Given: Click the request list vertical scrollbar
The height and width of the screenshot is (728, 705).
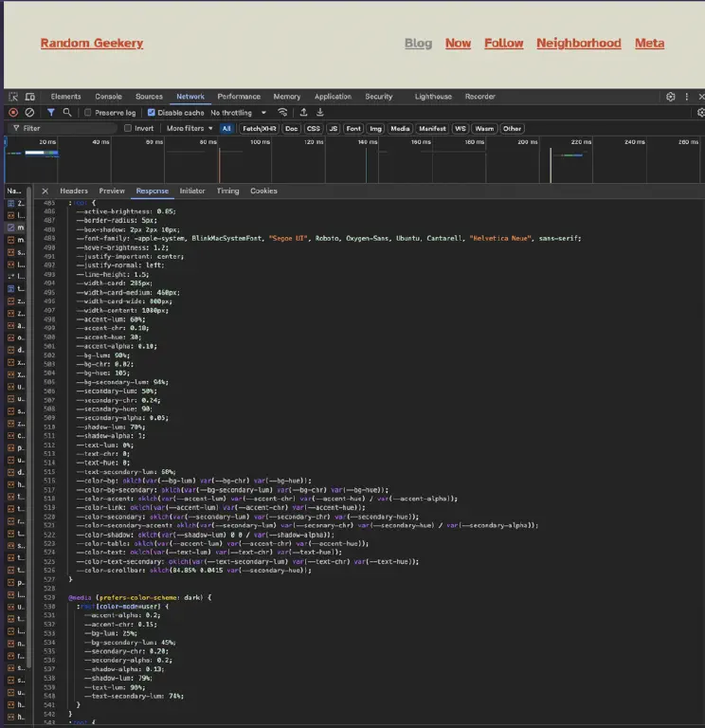Looking at the screenshot, I should click(x=29, y=428).
